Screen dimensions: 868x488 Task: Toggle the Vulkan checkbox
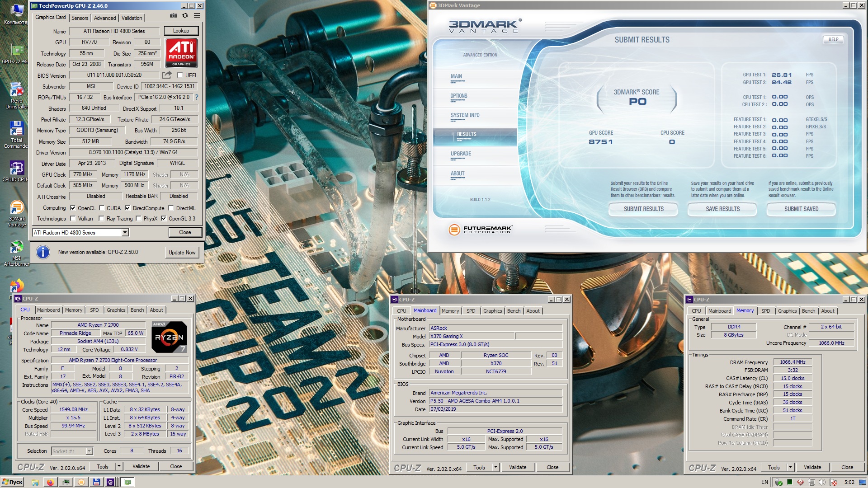[x=73, y=219]
